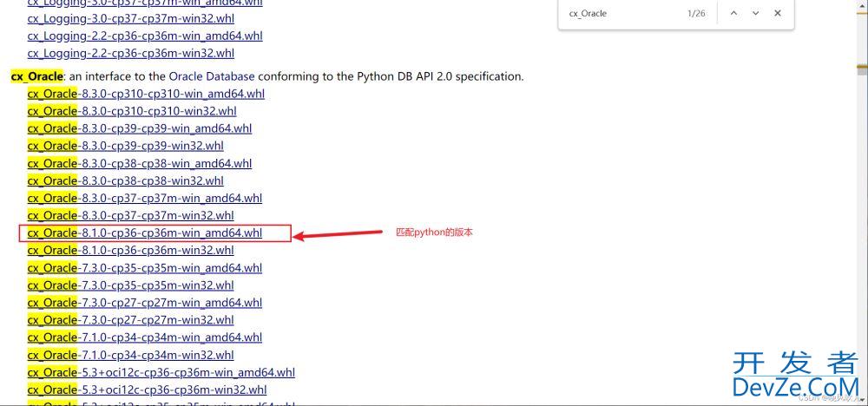Download cx_Oracle-8.3.0-cp37-cp37m-win32.whl
Image resolution: width=868 pixels, height=406 pixels.
coord(131,215)
